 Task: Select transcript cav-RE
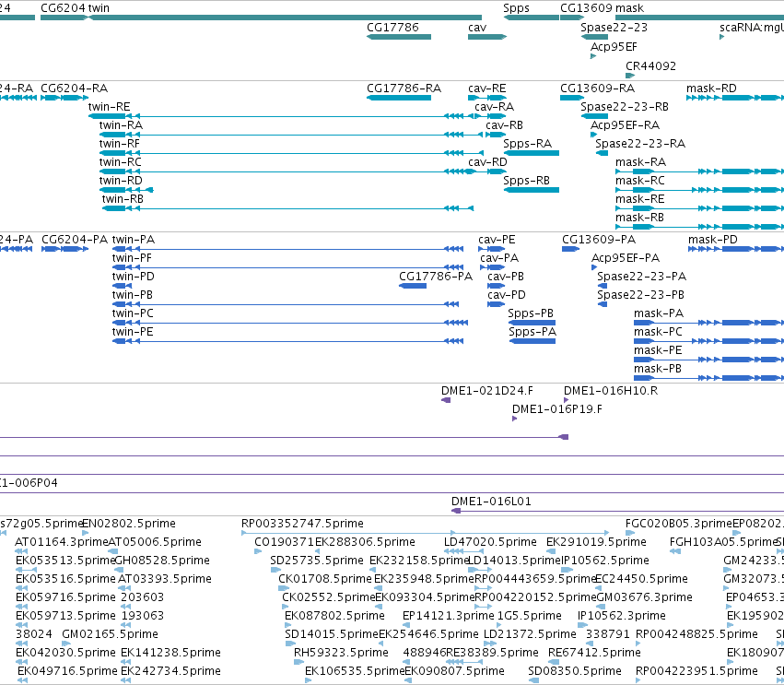pos(487,89)
